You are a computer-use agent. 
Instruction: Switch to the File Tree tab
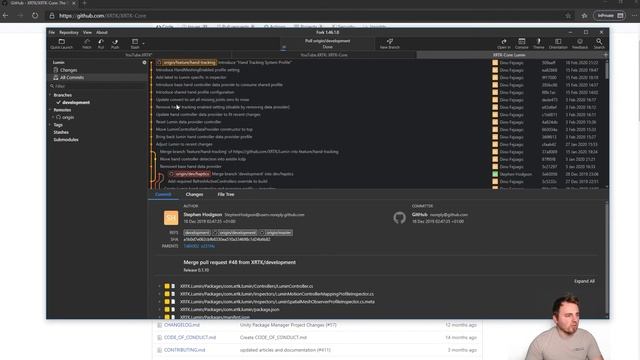click(x=226, y=195)
